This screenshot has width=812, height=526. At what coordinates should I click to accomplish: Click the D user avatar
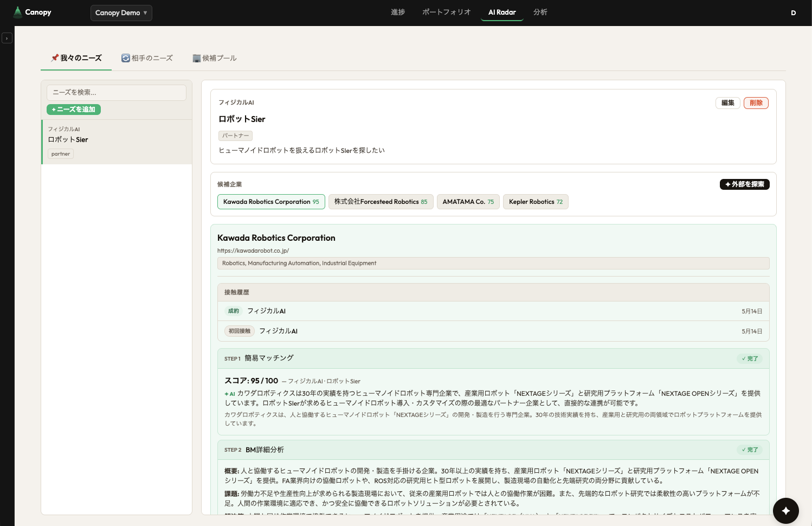[793, 12]
